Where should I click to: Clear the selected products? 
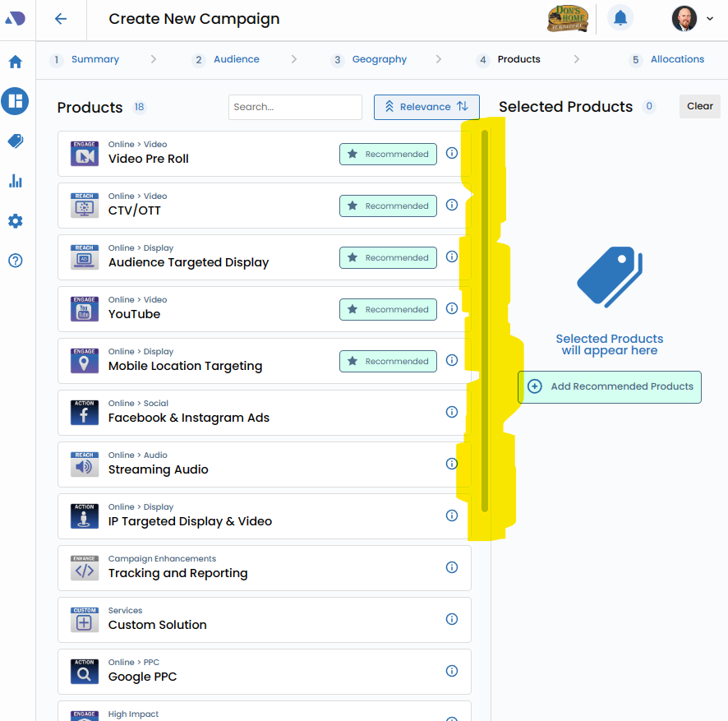pyautogui.click(x=699, y=106)
